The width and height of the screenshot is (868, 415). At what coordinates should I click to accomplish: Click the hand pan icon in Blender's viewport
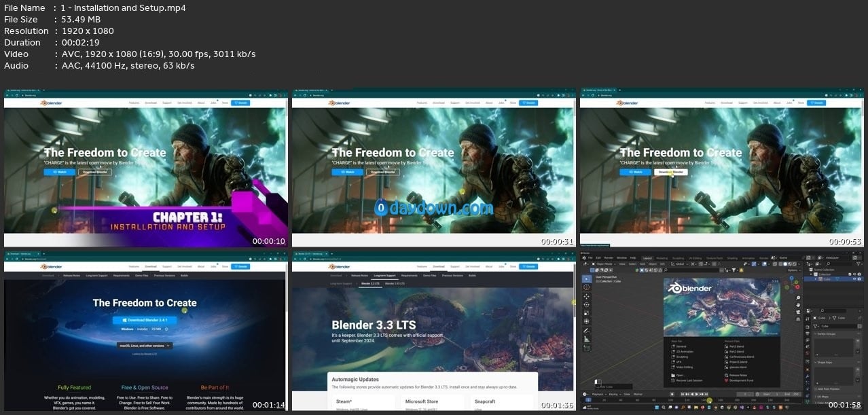(798, 306)
